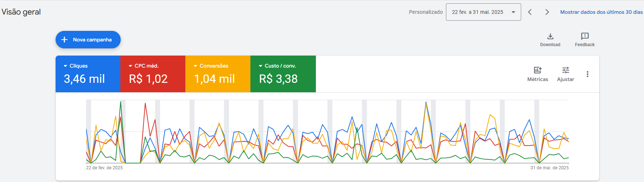Expand the Cliques metric dropdown

[65, 66]
